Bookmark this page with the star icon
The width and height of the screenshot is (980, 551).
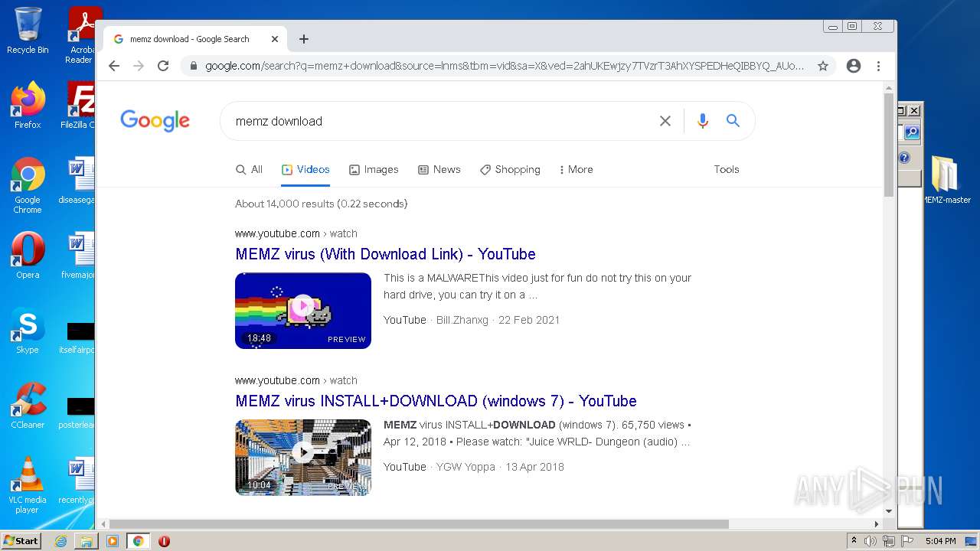(x=823, y=66)
